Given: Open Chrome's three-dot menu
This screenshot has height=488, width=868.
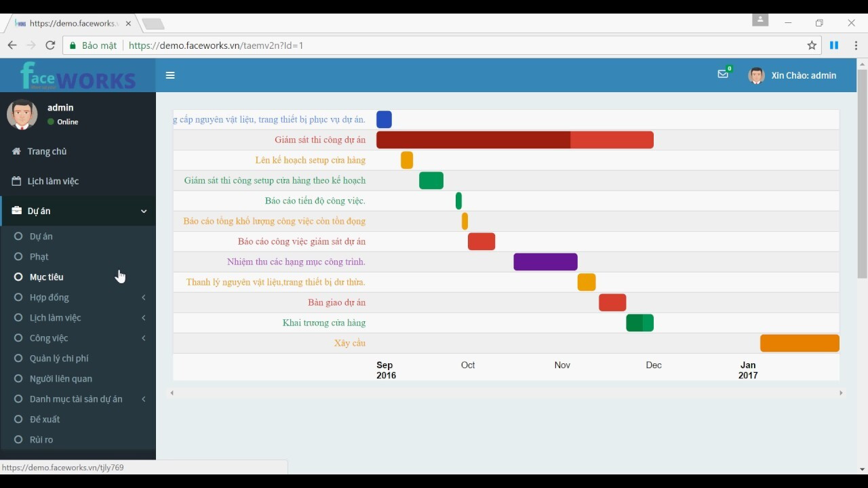Looking at the screenshot, I should click(856, 45).
